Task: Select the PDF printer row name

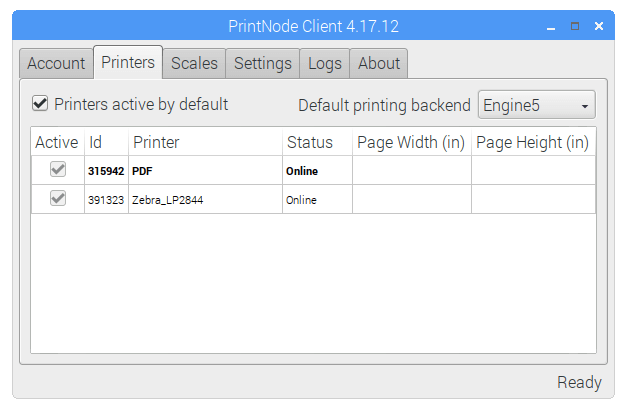Action: [142, 171]
